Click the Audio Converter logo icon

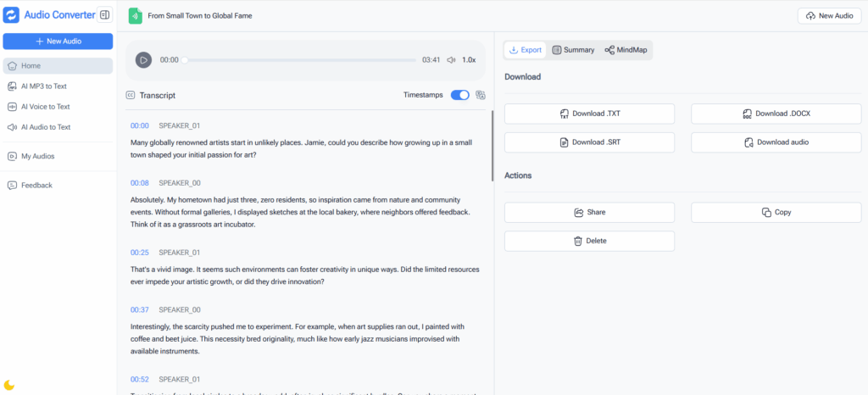[11, 15]
